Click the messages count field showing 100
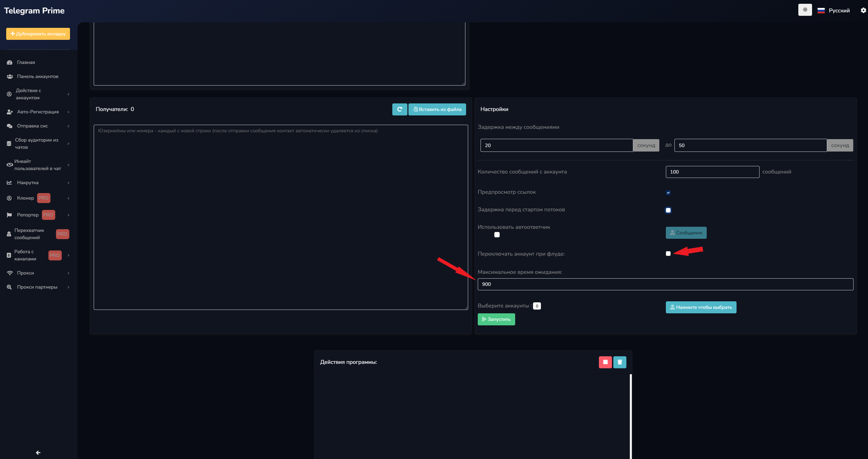The image size is (868, 459). (x=712, y=172)
